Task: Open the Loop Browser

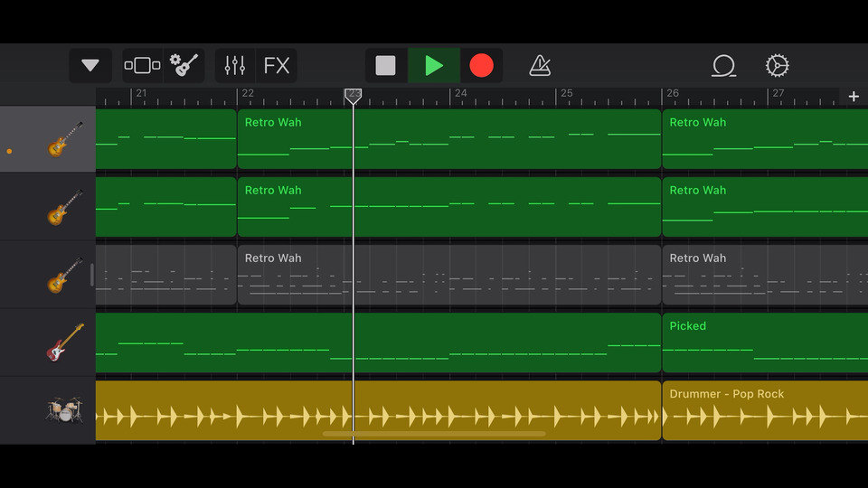Action: point(723,65)
